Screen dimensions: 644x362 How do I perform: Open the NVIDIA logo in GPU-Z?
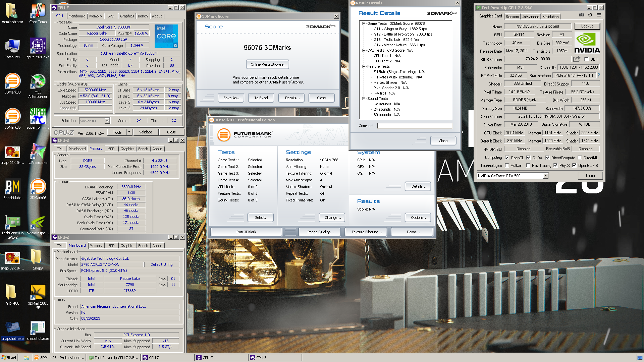[x=587, y=43]
